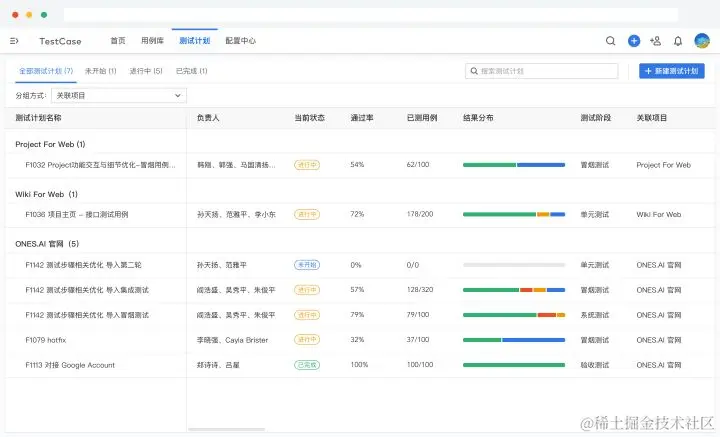Click the 79/100 tested cases value
720x437 pixels.
pyautogui.click(x=418, y=314)
